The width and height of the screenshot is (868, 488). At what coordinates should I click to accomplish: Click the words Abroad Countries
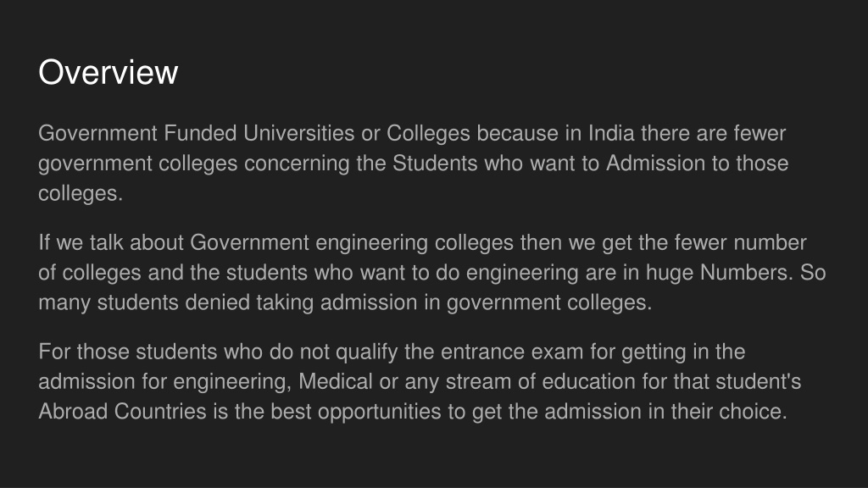pyautogui.click(x=122, y=412)
